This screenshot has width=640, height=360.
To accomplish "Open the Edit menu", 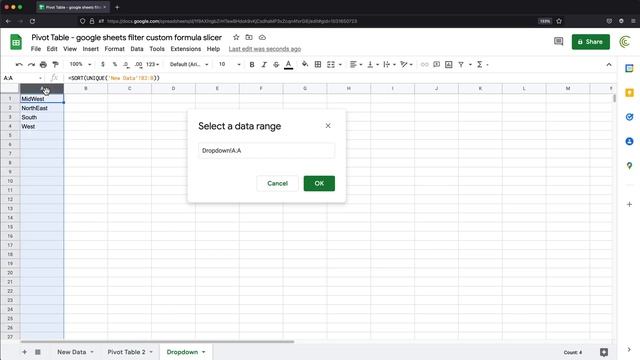I will pos(52,49).
